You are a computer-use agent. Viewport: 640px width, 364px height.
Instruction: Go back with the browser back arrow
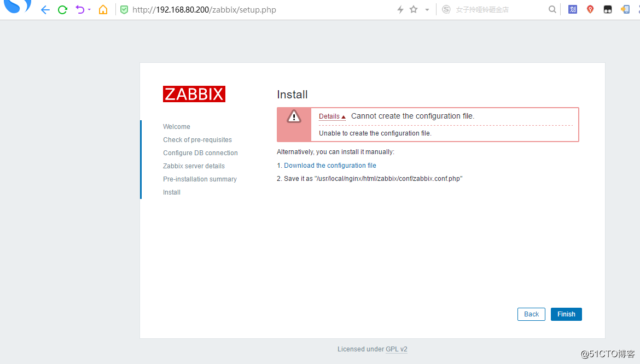[45, 10]
